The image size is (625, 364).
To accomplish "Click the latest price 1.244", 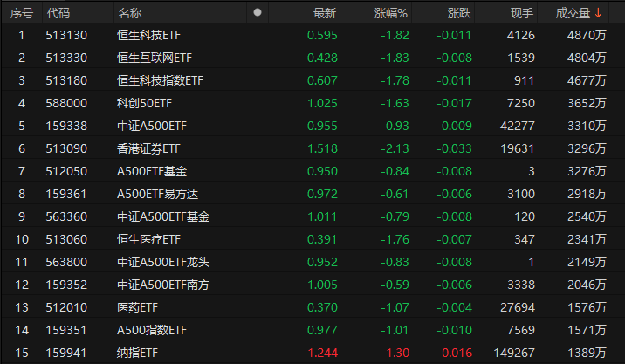I will click(322, 354).
